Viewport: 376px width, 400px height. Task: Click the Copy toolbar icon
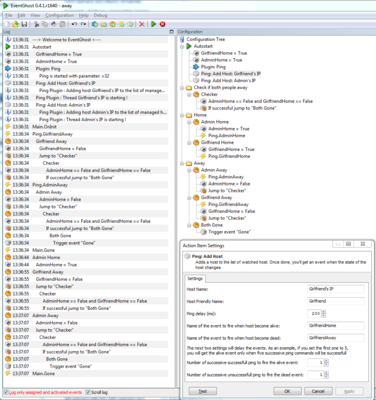[x=45, y=24]
